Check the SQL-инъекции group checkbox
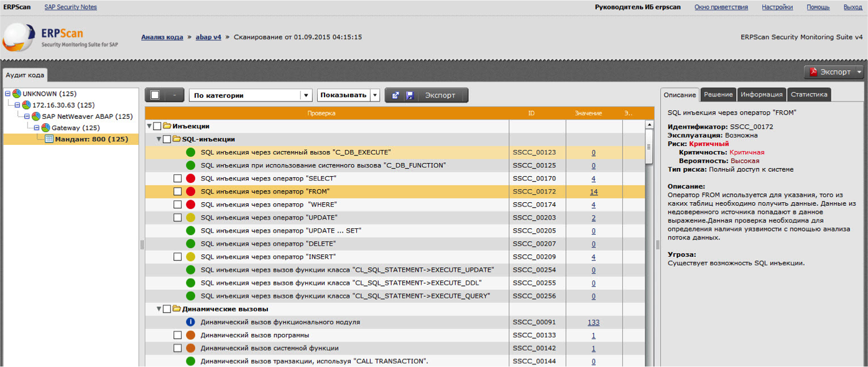The height and width of the screenshot is (367, 868). point(167,139)
